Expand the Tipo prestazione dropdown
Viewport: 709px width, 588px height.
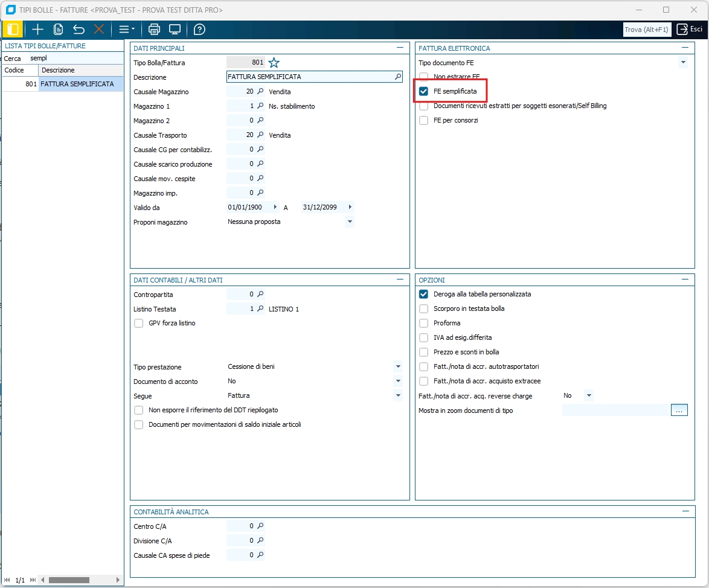pos(397,367)
